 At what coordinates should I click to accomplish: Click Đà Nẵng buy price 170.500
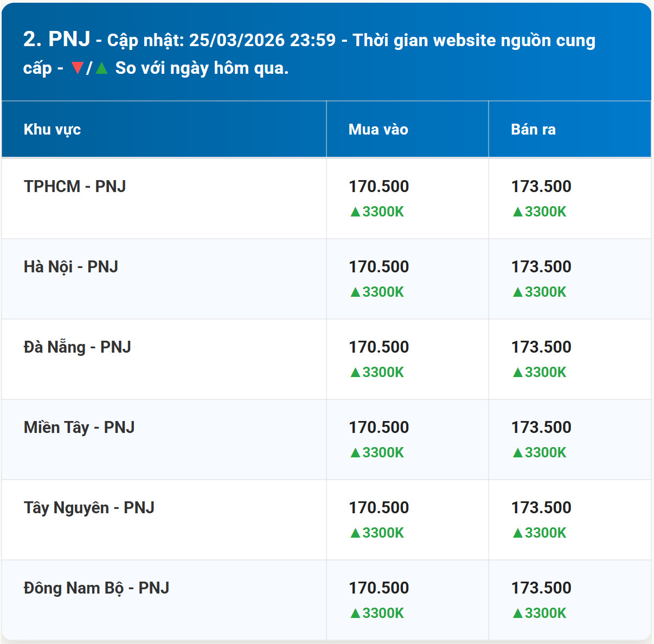point(379,347)
